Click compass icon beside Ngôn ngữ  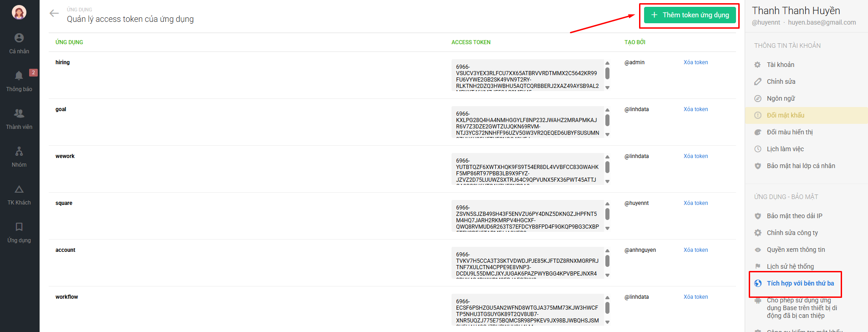[758, 98]
